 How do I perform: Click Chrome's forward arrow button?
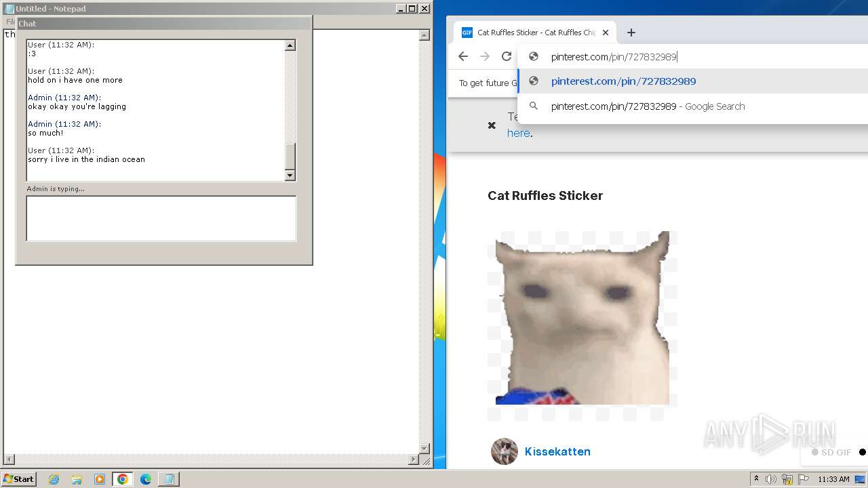(485, 57)
